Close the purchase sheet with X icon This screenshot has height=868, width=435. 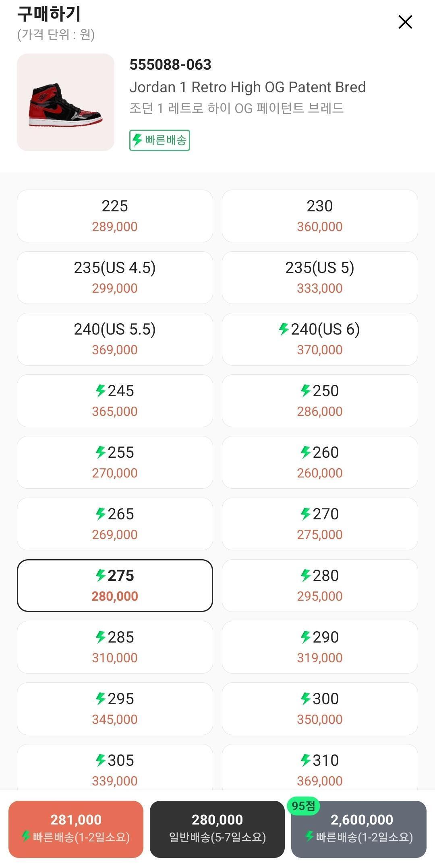coord(405,22)
